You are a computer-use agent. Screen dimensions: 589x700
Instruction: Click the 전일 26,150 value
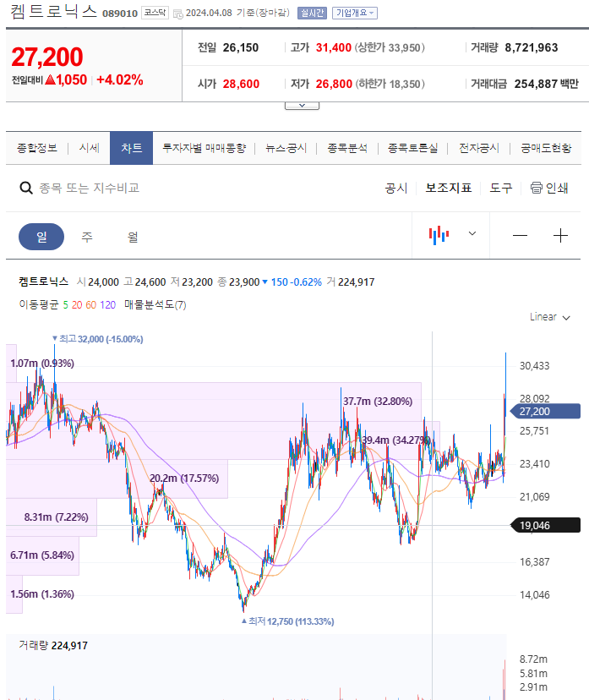(x=241, y=48)
